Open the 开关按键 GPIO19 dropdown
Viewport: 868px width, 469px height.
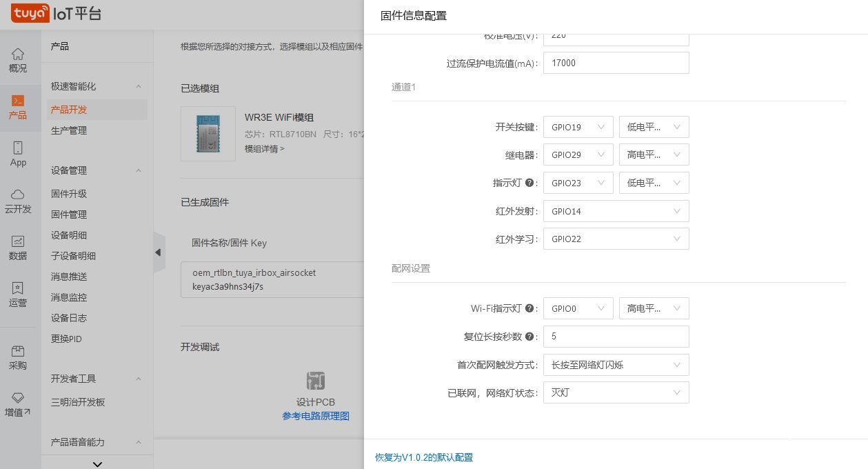578,127
